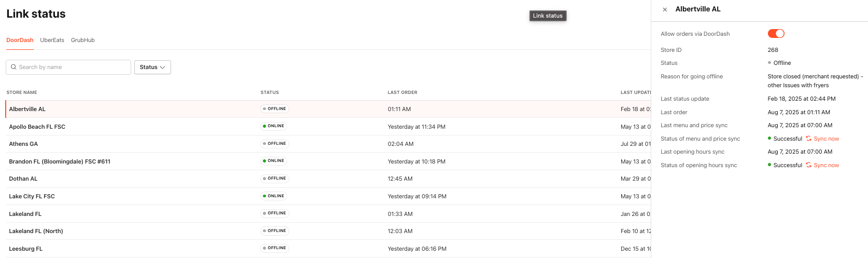Click last status update Feb 18, 2025 date

pos(802,99)
